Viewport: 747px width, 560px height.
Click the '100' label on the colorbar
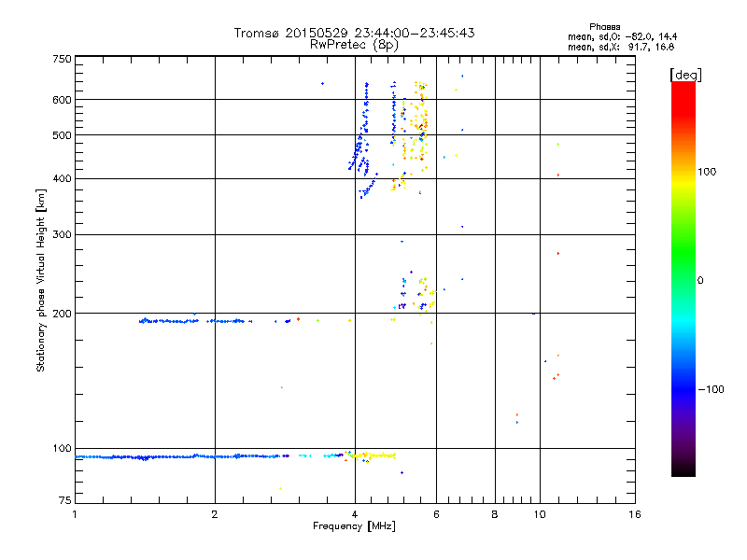click(707, 172)
